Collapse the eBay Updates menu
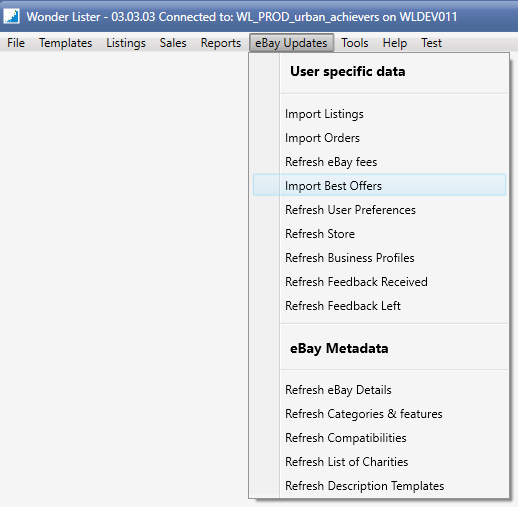This screenshot has height=507, width=518. pos(291,43)
